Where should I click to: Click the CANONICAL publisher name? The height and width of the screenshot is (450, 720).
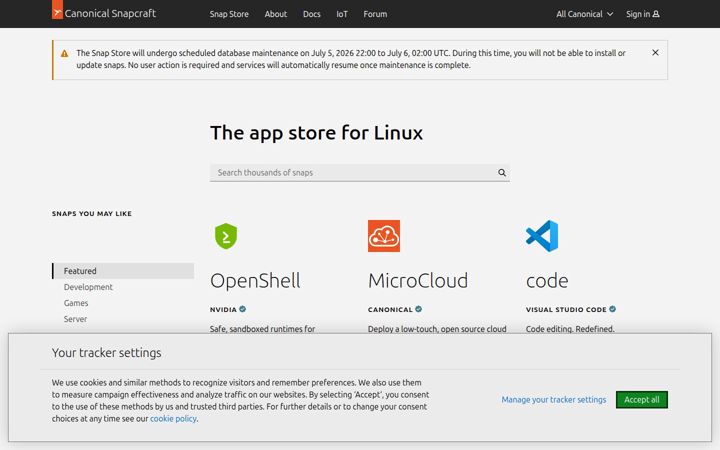tap(390, 309)
